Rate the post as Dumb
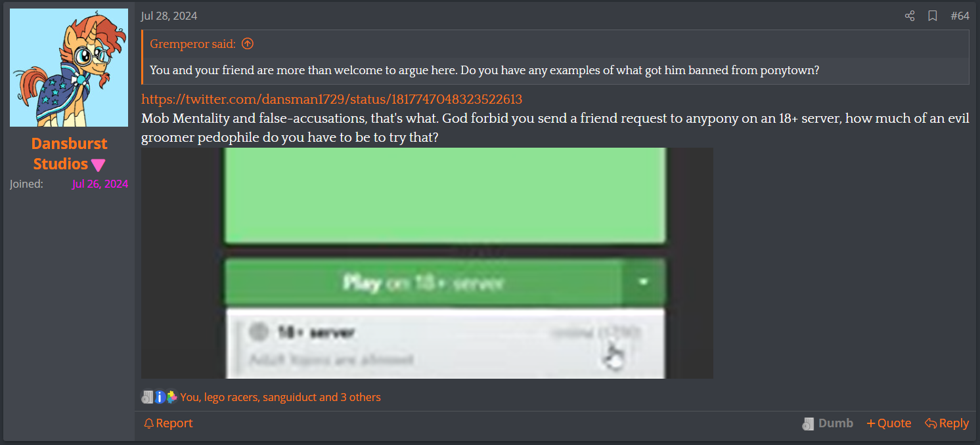 (828, 423)
